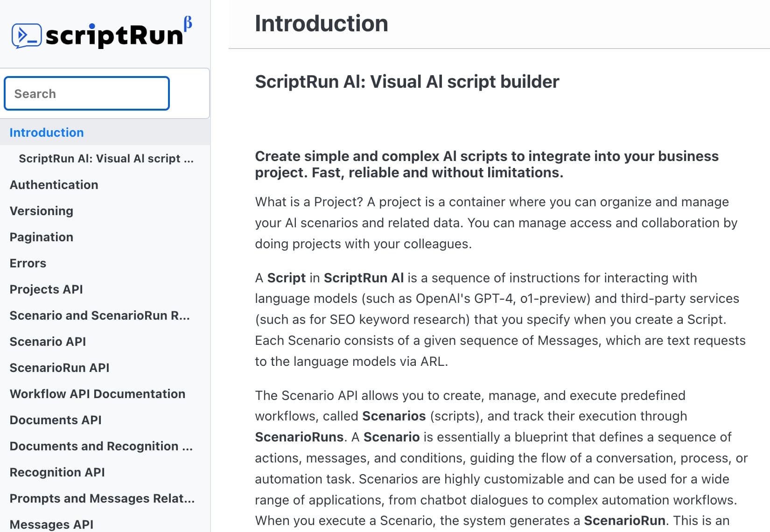The width and height of the screenshot is (770, 532).
Task: Click the Introduction page heading
Action: click(322, 23)
